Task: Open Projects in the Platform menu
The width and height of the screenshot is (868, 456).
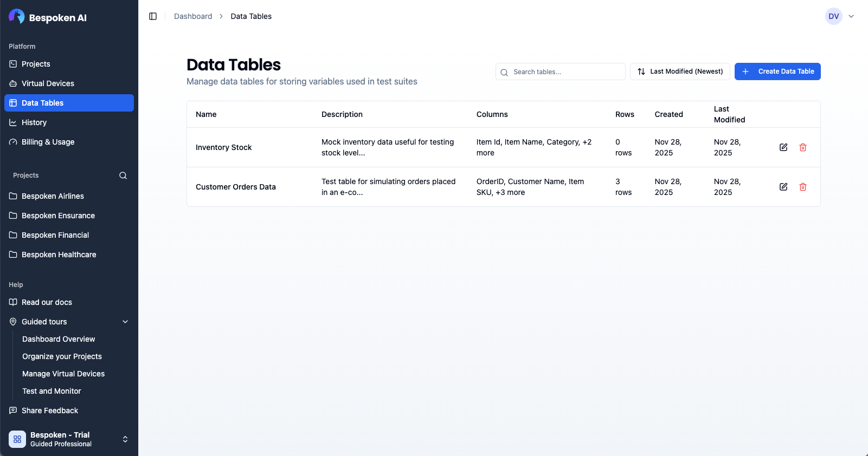Action: (x=69, y=64)
